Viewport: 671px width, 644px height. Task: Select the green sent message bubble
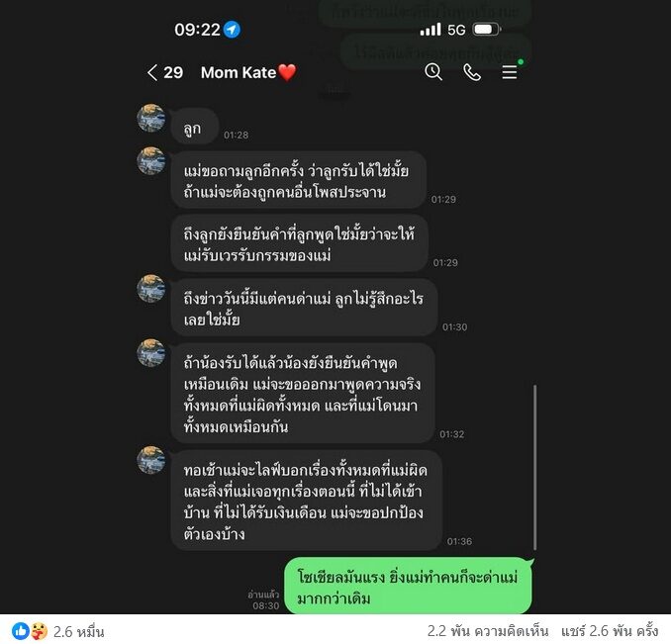(409, 587)
